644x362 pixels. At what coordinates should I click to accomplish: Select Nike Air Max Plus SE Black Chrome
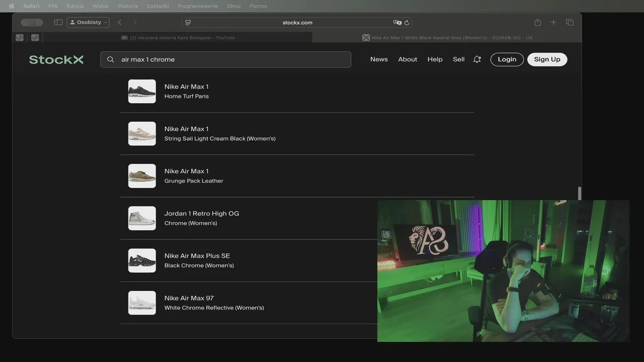[x=297, y=260]
